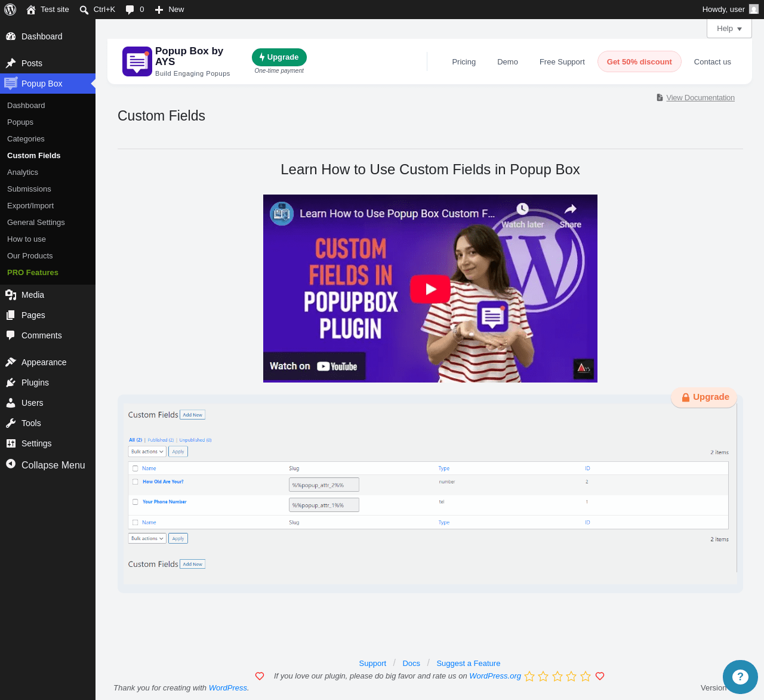Click the third rating star
The height and width of the screenshot is (700, 764).
point(557,676)
